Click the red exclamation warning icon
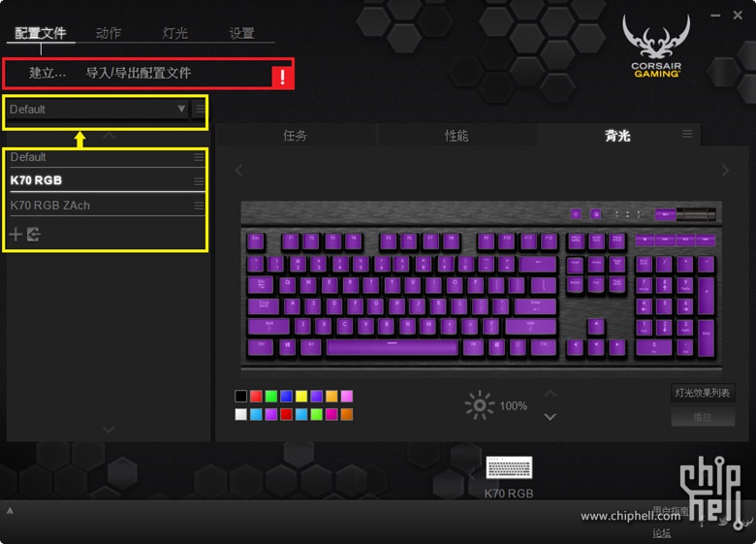The image size is (756, 544). coord(282,77)
